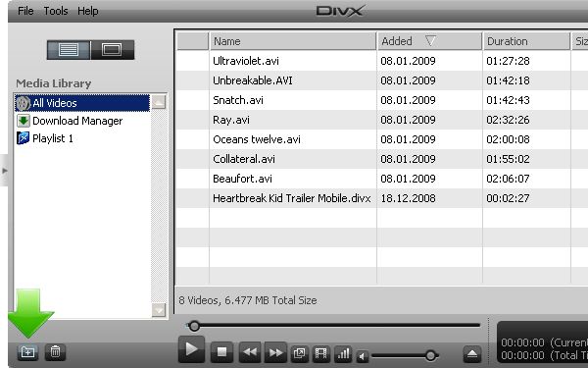This screenshot has height=368, width=588.
Task: Click the Download Manager green arrow icon
Action: point(23,121)
